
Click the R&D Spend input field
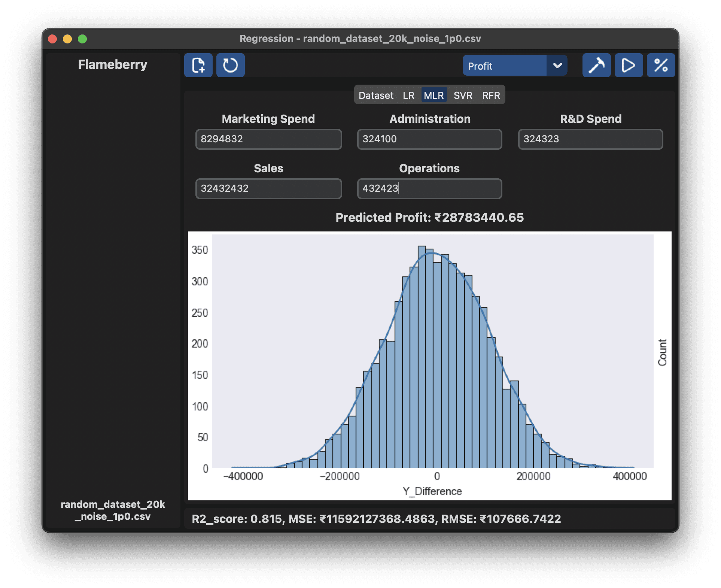pyautogui.click(x=590, y=139)
